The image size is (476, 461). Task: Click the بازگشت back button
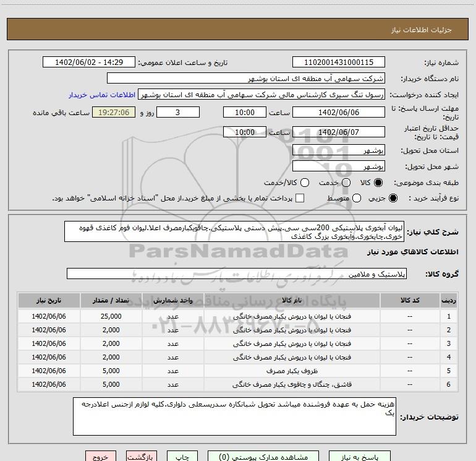coord(142,456)
